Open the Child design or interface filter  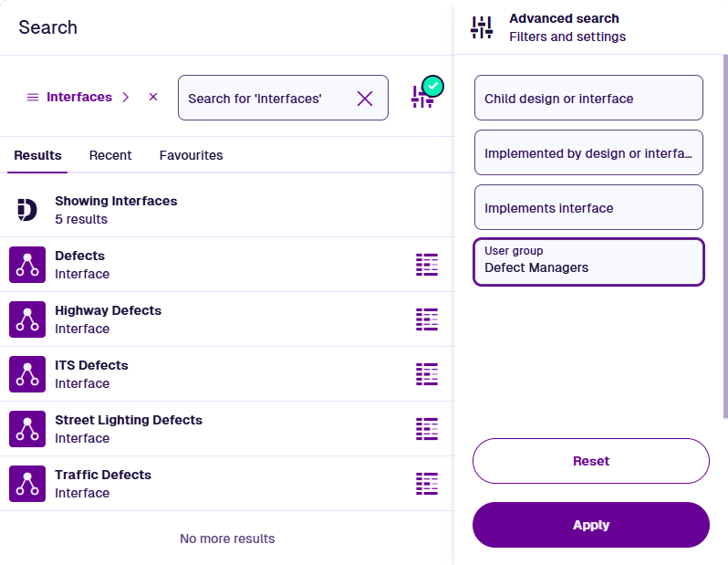(588, 99)
